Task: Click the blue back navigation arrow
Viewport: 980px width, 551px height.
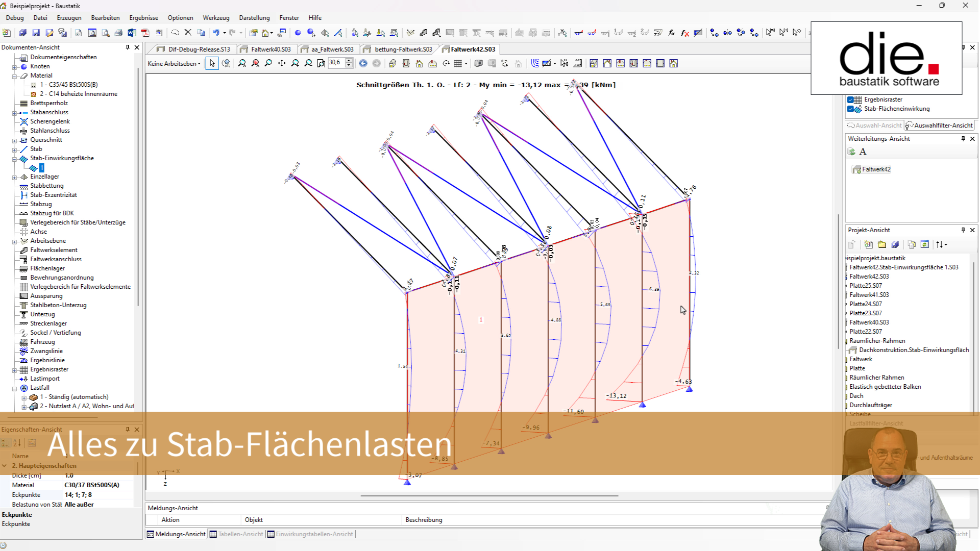Action: pyautogui.click(x=363, y=63)
